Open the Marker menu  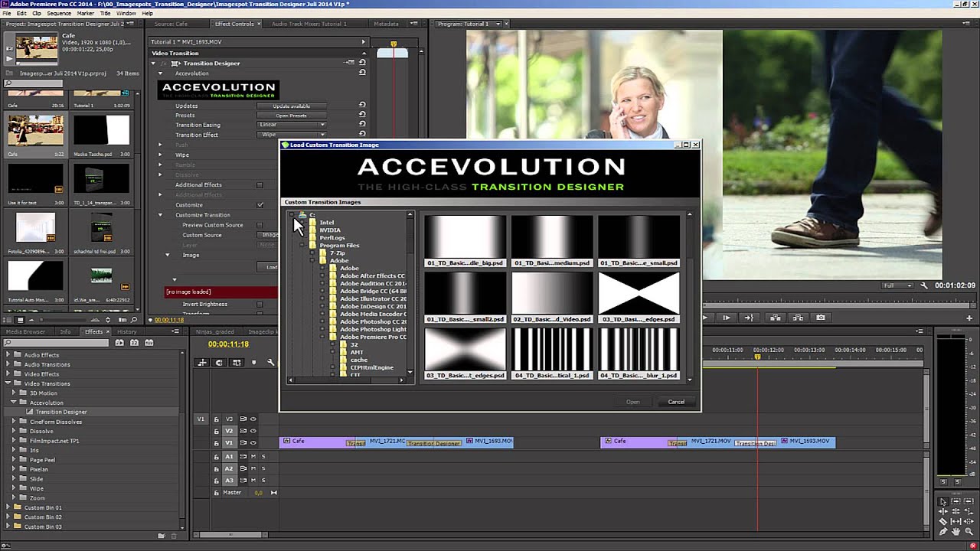click(x=86, y=13)
